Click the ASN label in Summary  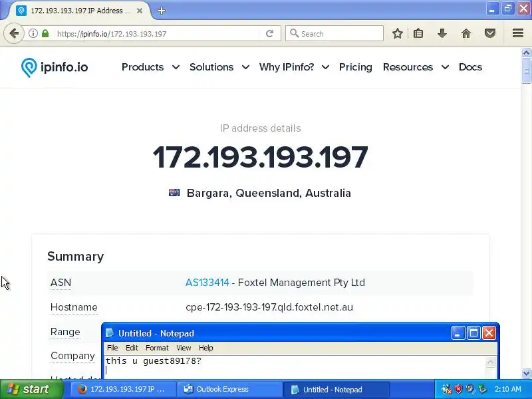pos(61,282)
